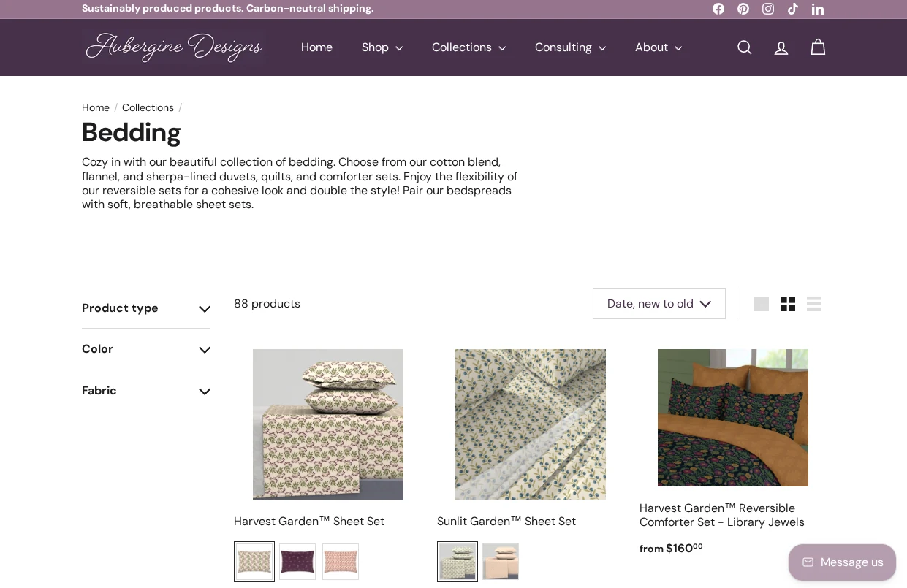Go to Home in main navigation
Image resolution: width=907 pixels, height=588 pixels.
pos(316,47)
